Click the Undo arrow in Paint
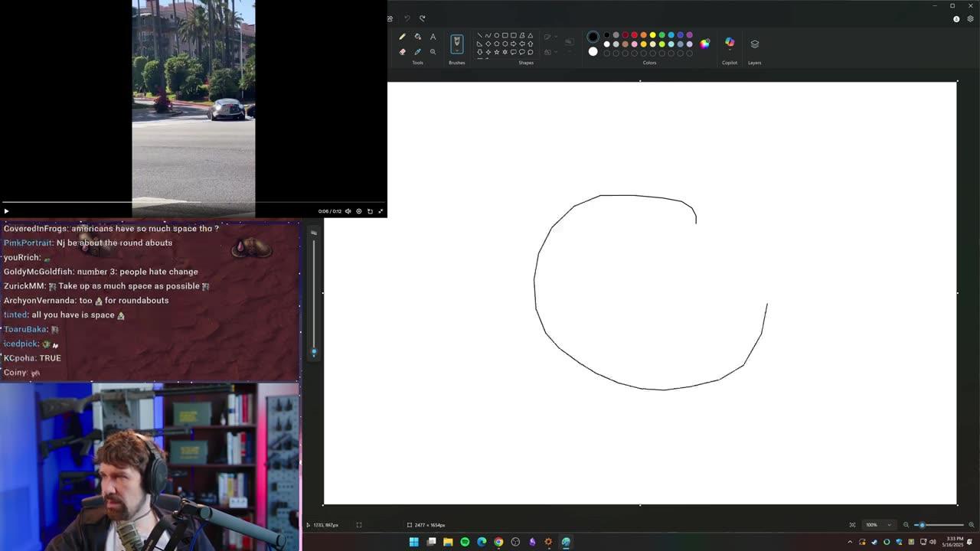980x551 pixels. coord(407,18)
